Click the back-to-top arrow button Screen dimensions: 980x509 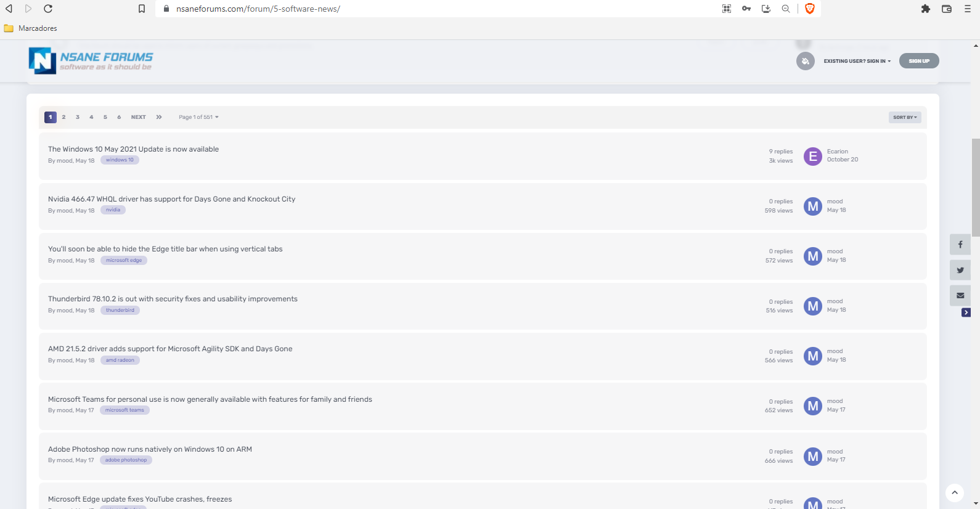pos(955,492)
